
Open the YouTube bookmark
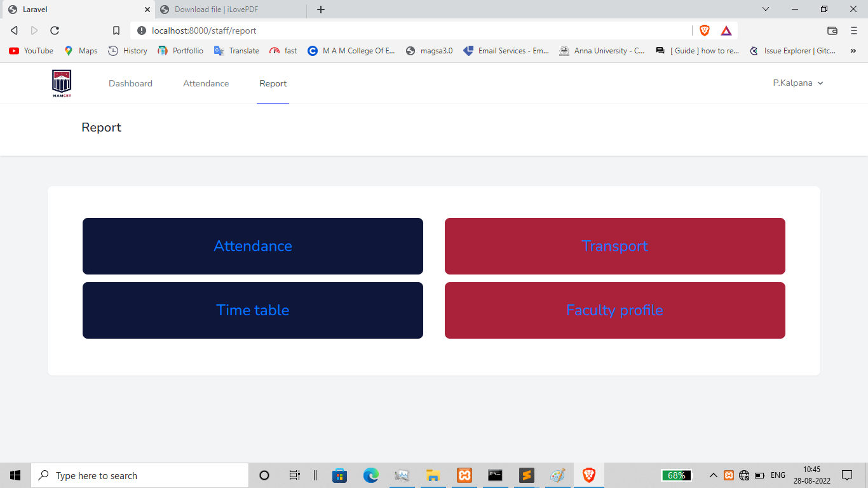pyautogui.click(x=30, y=51)
